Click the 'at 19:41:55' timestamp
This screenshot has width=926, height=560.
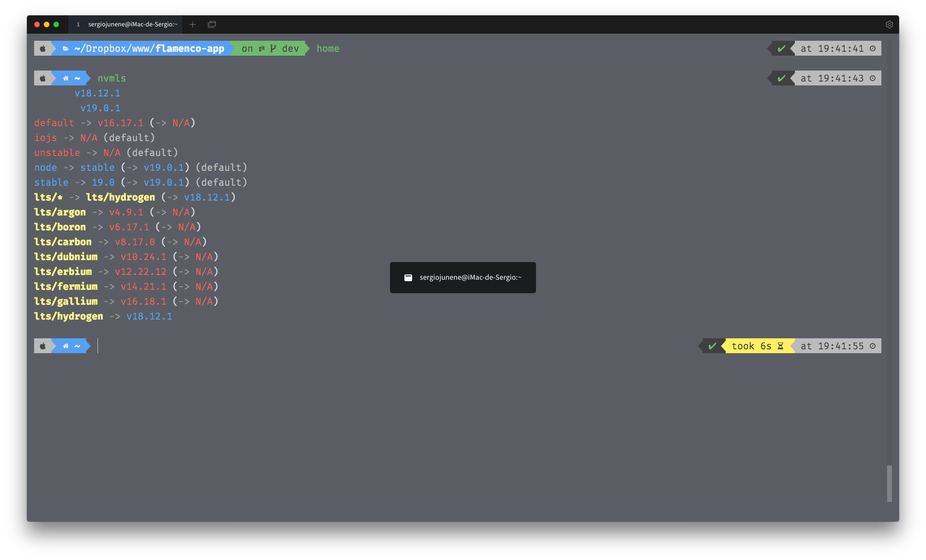coord(832,346)
